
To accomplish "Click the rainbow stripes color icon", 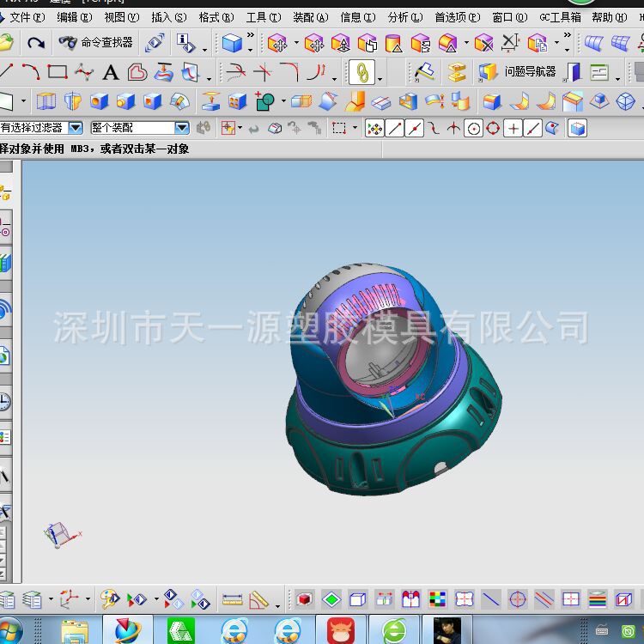I will (x=598, y=599).
